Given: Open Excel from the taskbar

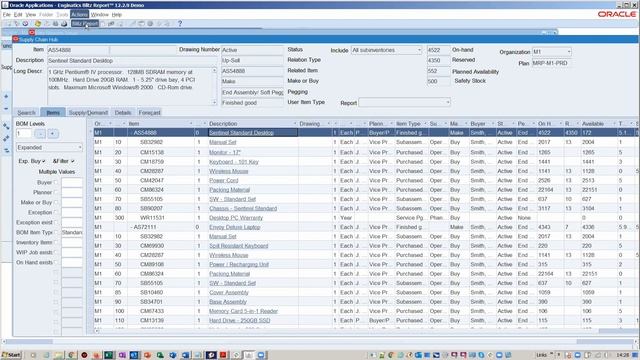Looking at the screenshot, I should coord(109,355).
